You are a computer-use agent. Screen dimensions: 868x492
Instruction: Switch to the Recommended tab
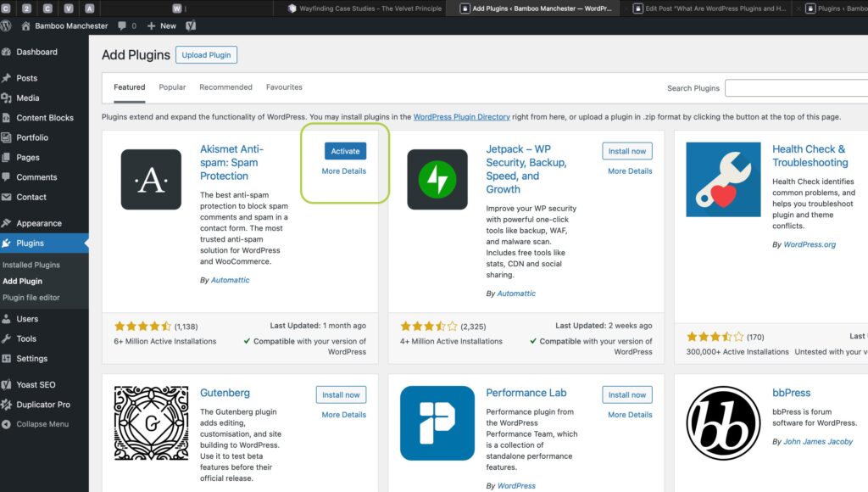225,87
